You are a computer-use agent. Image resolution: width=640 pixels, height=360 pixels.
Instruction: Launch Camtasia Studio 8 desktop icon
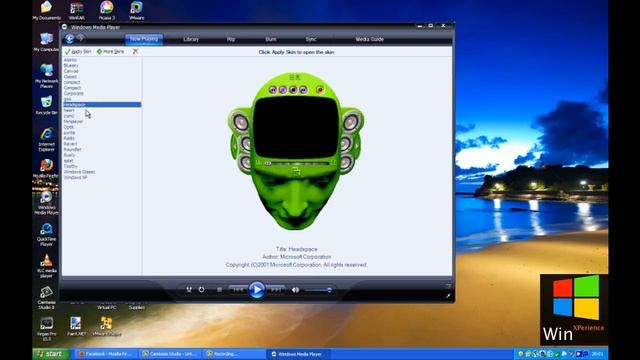tap(47, 298)
